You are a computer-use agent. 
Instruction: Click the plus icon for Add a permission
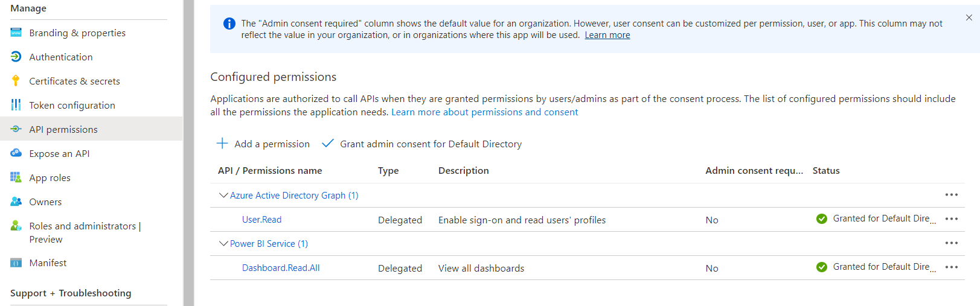pyautogui.click(x=222, y=144)
